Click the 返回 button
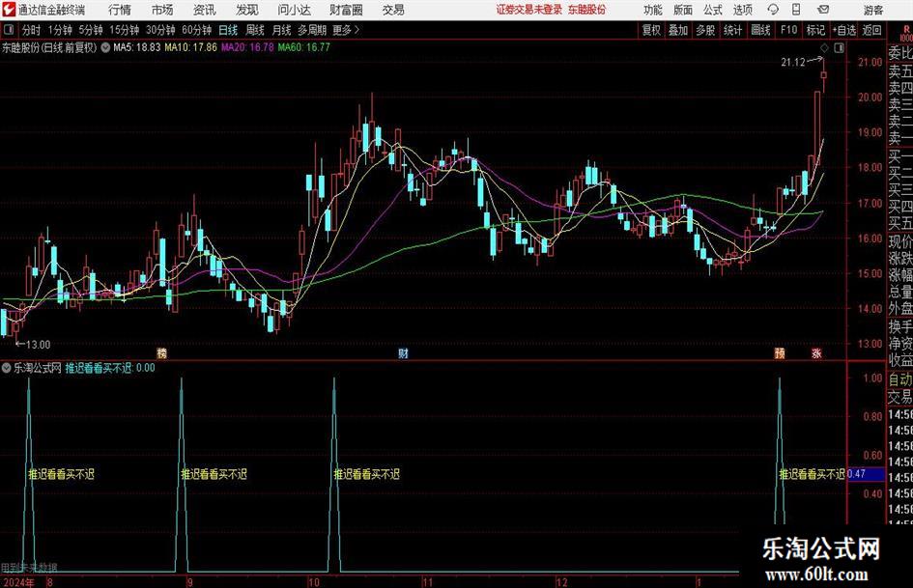913x588 pixels. pyautogui.click(x=871, y=30)
